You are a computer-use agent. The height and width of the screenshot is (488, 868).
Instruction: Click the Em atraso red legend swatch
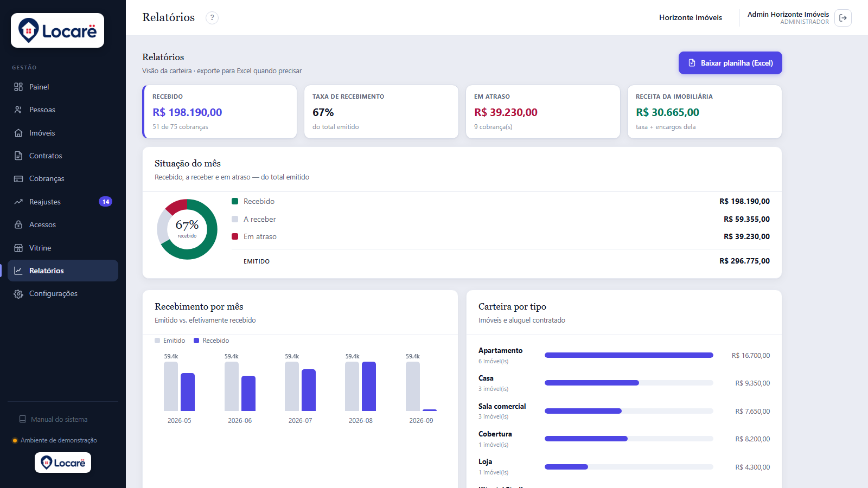tap(235, 236)
